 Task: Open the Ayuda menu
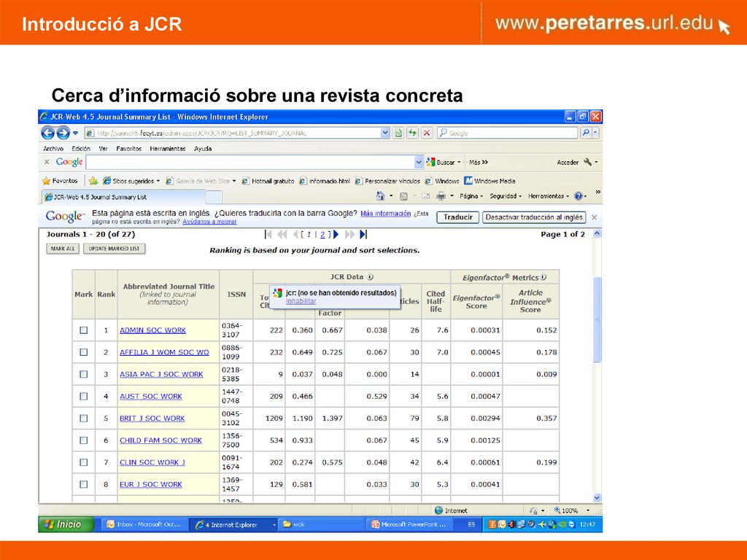[203, 149]
